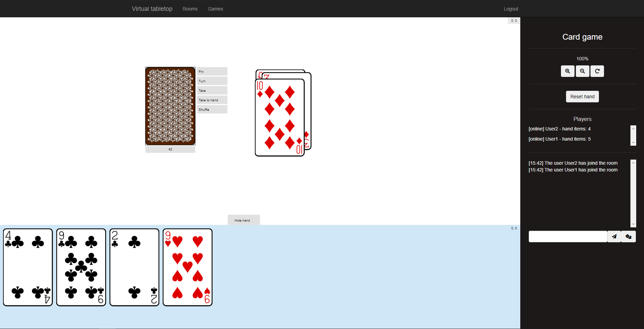Viewport: 644px width, 329px height.
Task: Select the face-down card deck
Action: pyautogui.click(x=170, y=106)
